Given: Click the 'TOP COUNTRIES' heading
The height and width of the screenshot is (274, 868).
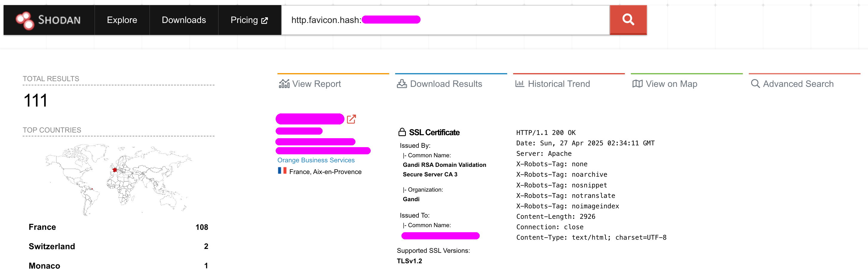Looking at the screenshot, I should tap(52, 130).
